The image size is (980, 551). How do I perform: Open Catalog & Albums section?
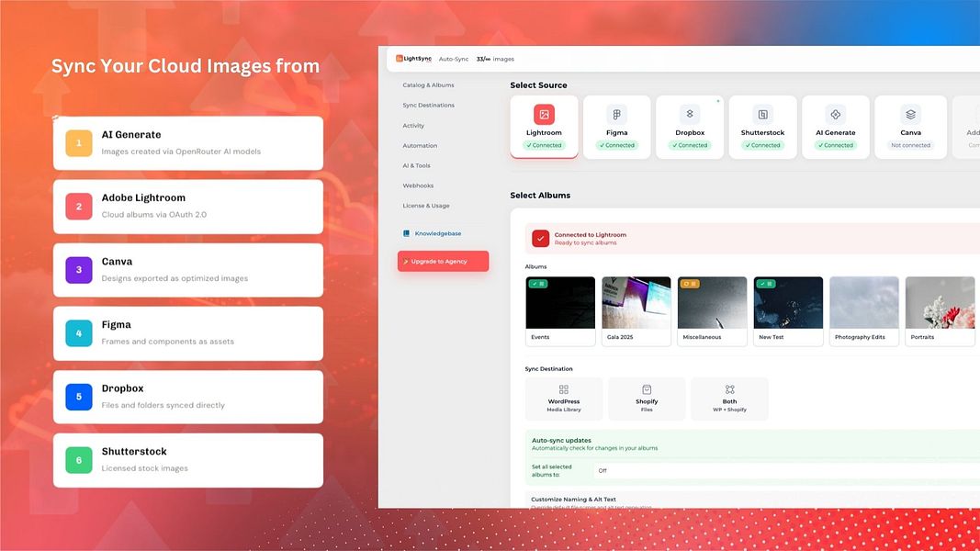coord(428,85)
